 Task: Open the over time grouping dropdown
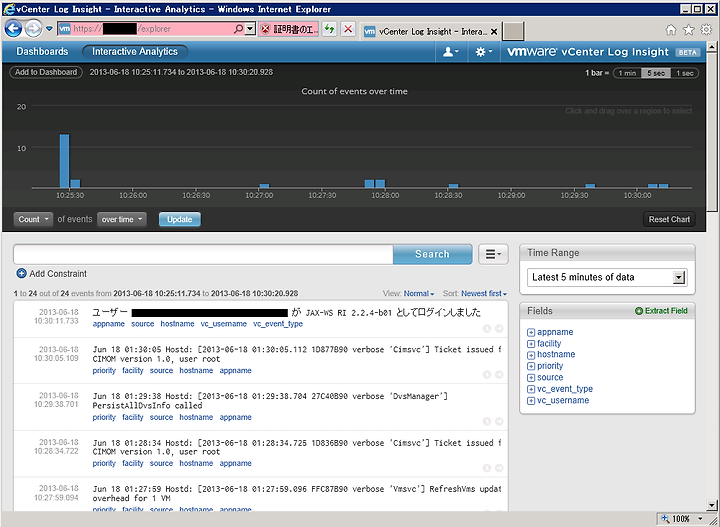[122, 219]
